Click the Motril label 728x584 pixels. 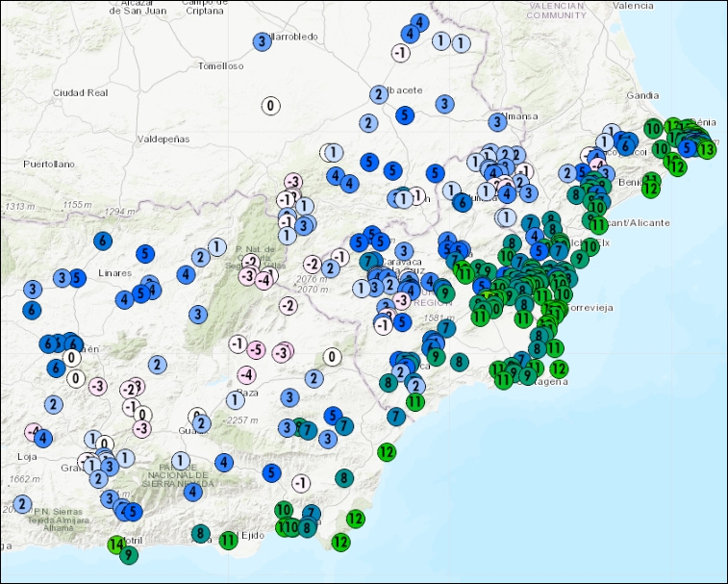(x=132, y=541)
